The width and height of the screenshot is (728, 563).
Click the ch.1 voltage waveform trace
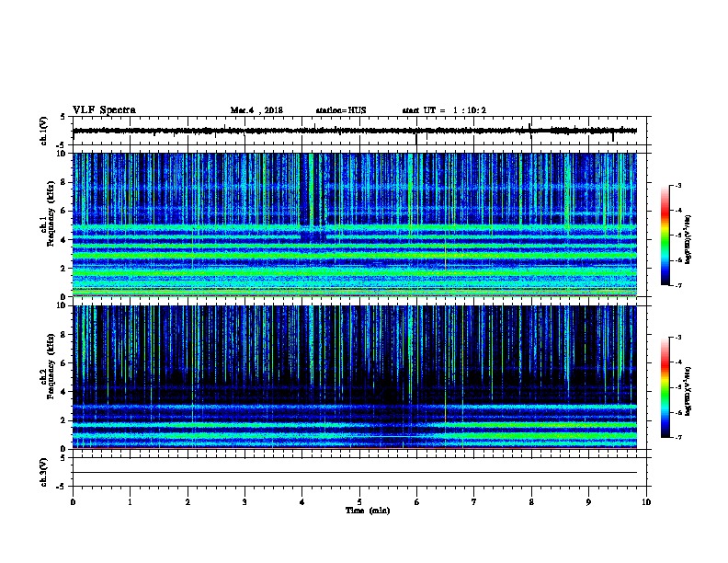tap(355, 131)
